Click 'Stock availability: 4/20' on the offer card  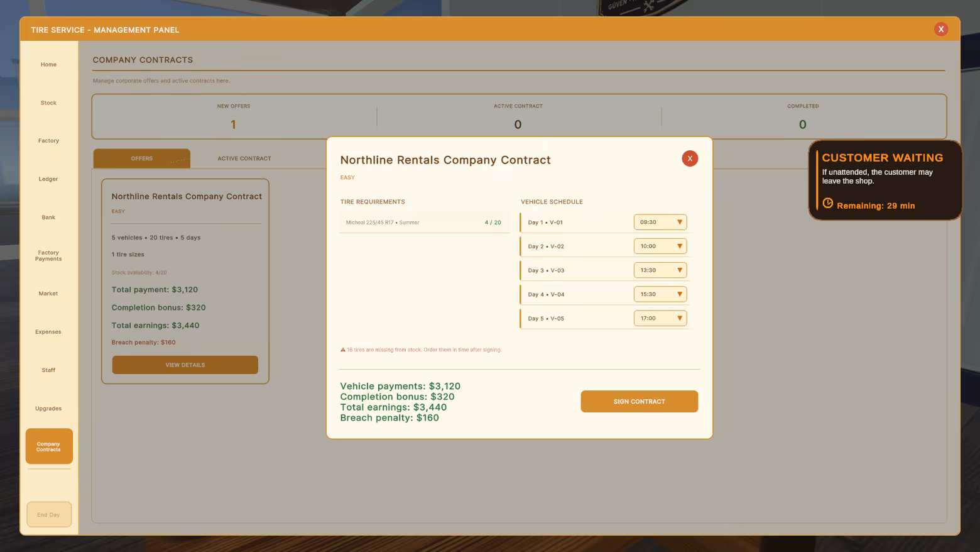(139, 273)
